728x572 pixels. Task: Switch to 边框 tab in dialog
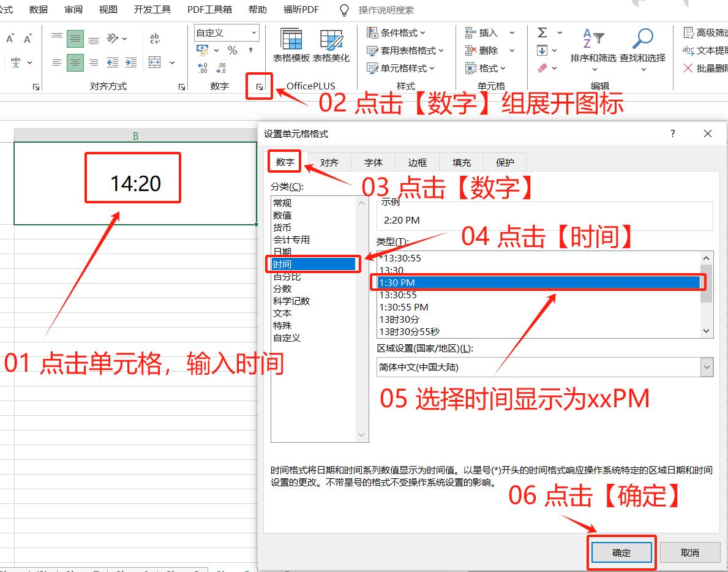point(418,162)
